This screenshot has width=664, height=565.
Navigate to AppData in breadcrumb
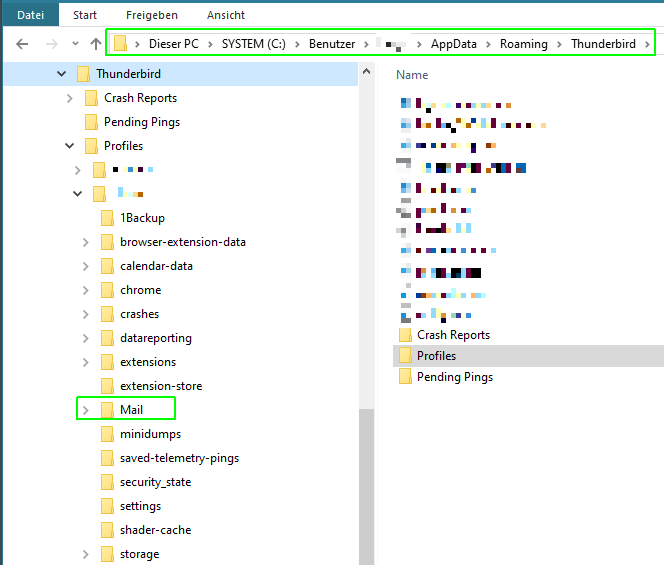tap(454, 44)
